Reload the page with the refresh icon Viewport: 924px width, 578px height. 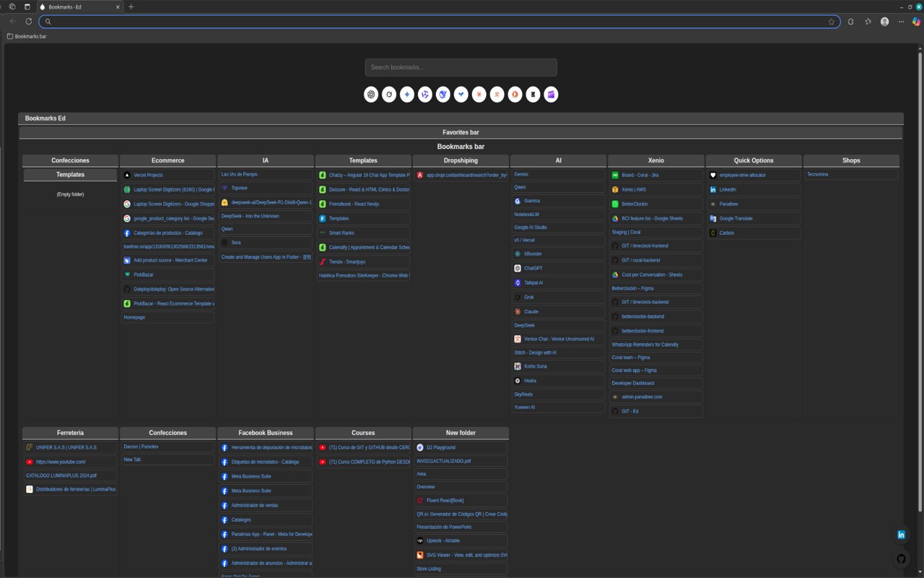click(29, 22)
